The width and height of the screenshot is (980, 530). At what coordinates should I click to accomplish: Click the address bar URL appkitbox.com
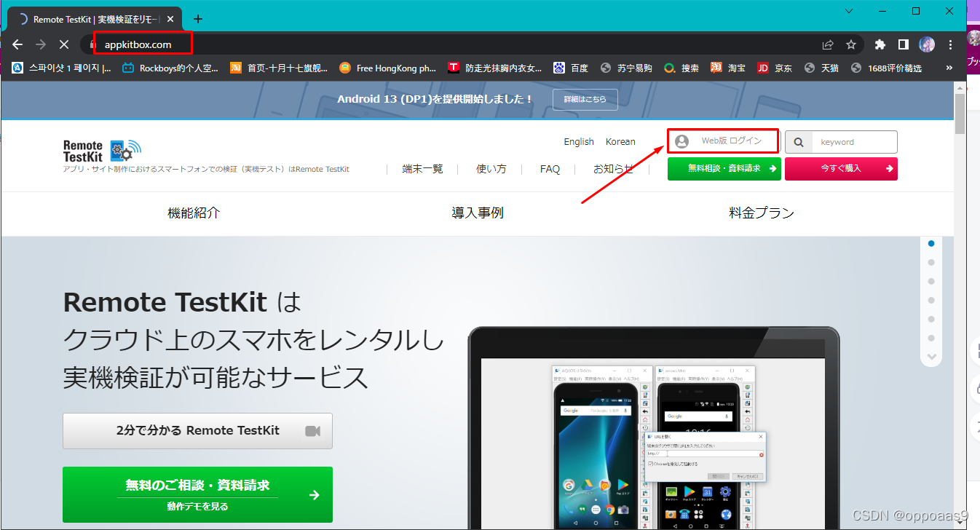(x=138, y=44)
